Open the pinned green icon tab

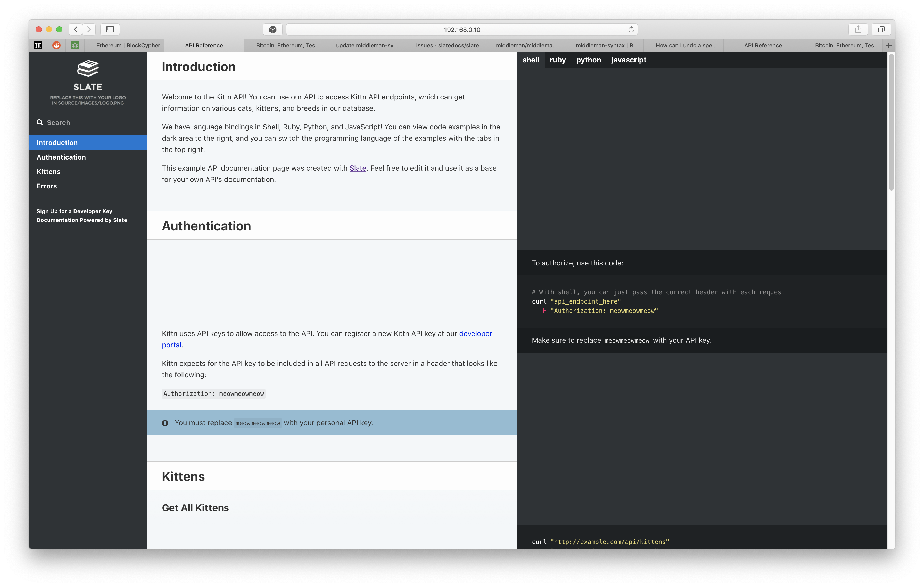pos(75,45)
